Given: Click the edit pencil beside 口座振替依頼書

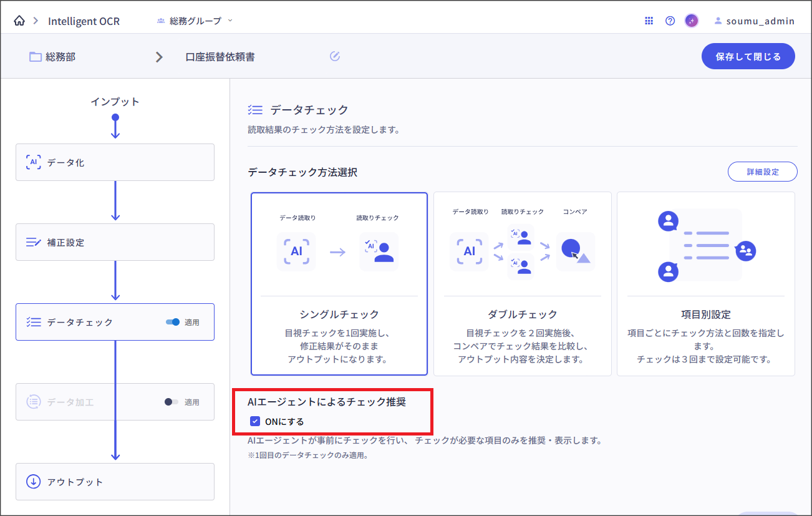Looking at the screenshot, I should pos(335,56).
